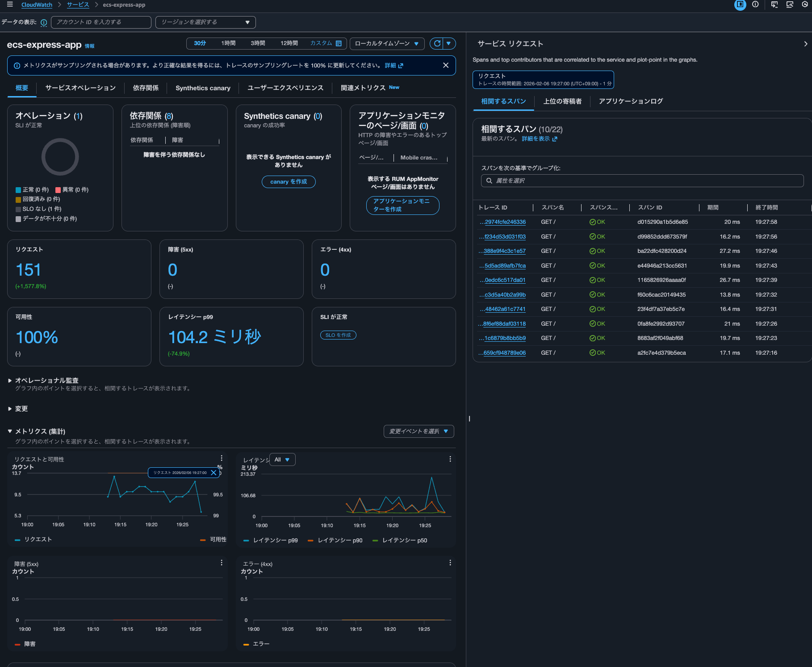Open the region selection dropdown
The width and height of the screenshot is (812, 667).
pos(205,22)
